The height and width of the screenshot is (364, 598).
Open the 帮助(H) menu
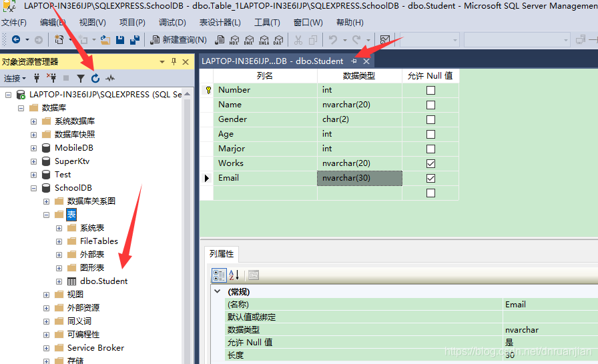pos(350,23)
